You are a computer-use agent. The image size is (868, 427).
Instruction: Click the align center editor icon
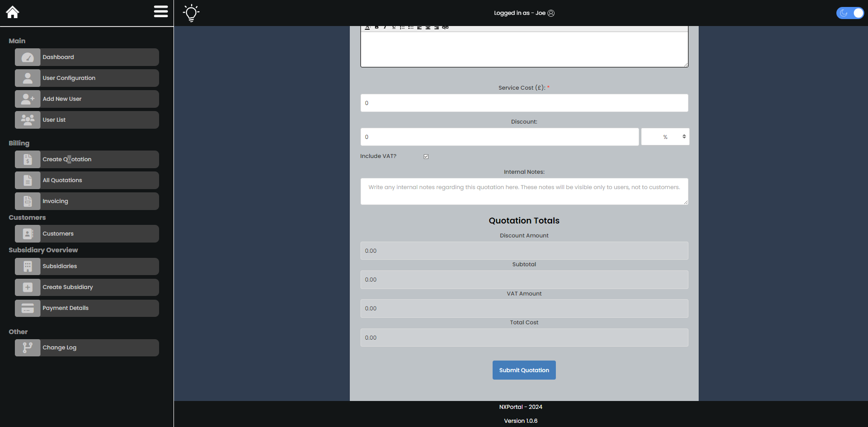[x=428, y=27]
